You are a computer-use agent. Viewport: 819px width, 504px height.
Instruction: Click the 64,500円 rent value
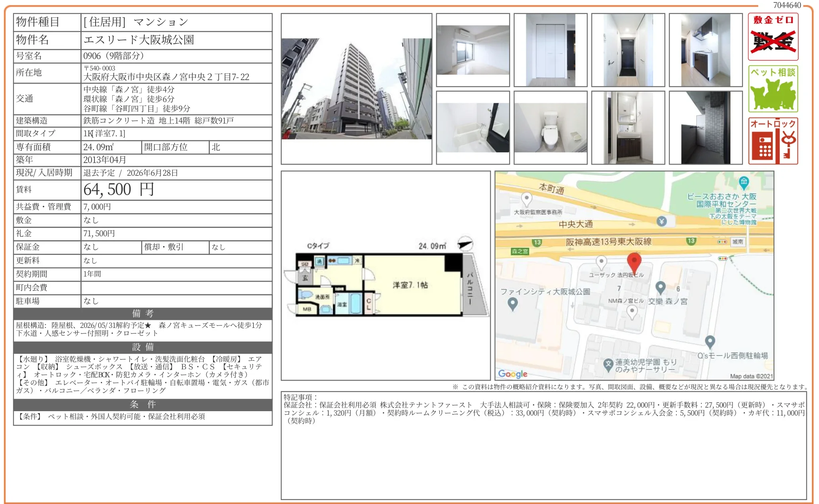(x=118, y=190)
